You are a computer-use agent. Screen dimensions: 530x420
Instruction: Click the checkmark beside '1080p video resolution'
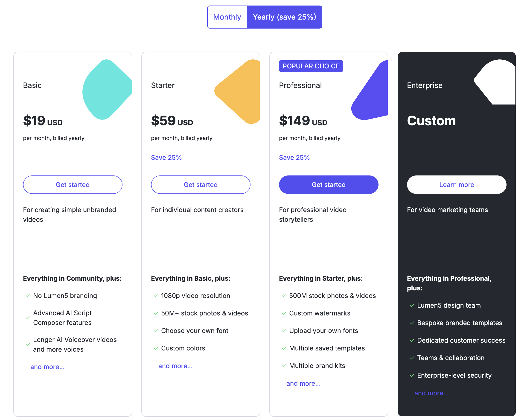coord(156,296)
